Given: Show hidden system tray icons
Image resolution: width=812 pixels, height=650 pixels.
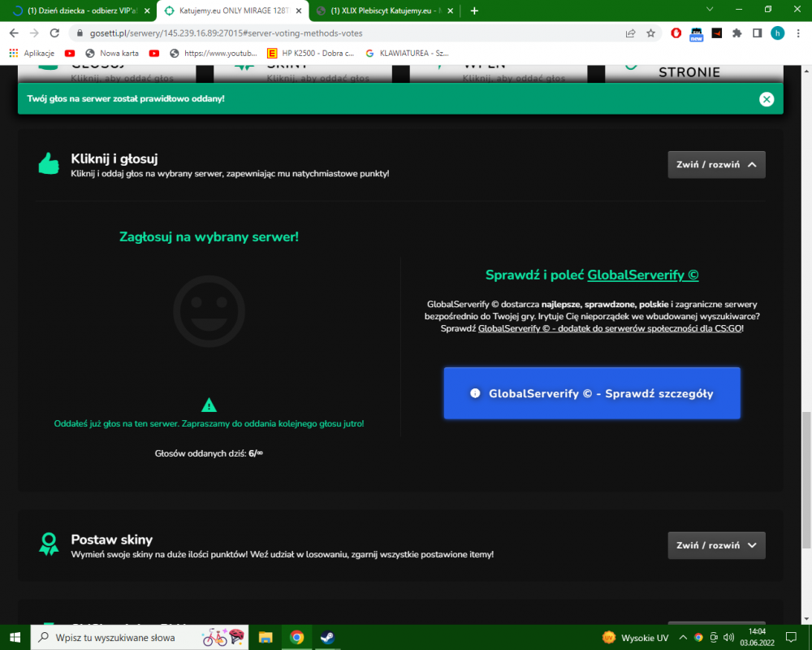Looking at the screenshot, I should click(683, 638).
